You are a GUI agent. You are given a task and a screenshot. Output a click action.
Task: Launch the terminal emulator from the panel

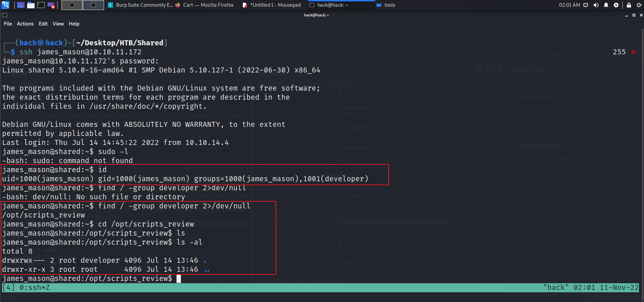click(41, 5)
